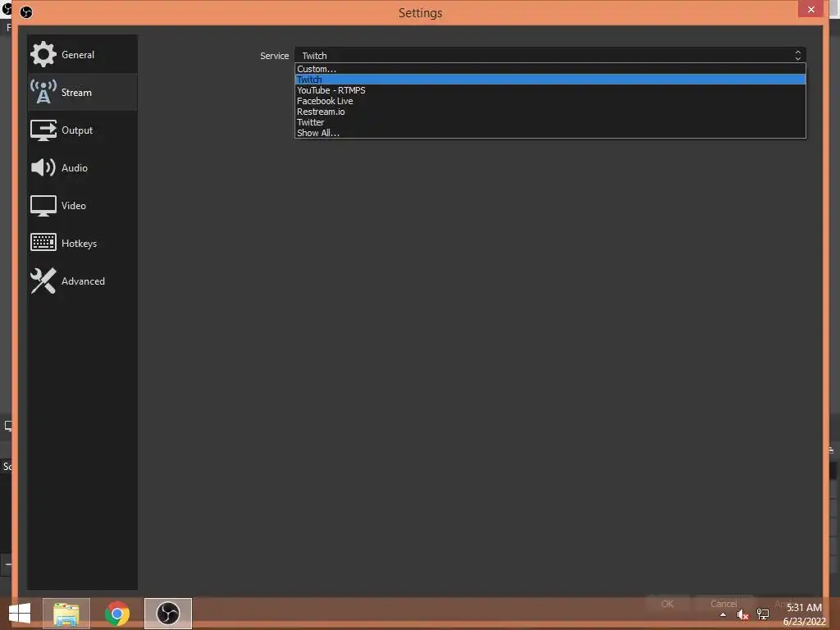Go to Video settings section
This screenshot has height=630, width=840.
[82, 205]
